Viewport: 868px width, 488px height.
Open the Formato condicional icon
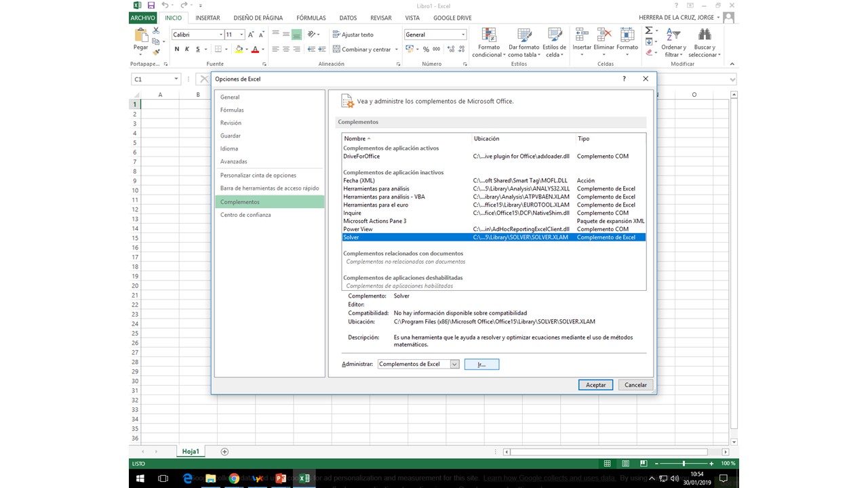pos(488,36)
